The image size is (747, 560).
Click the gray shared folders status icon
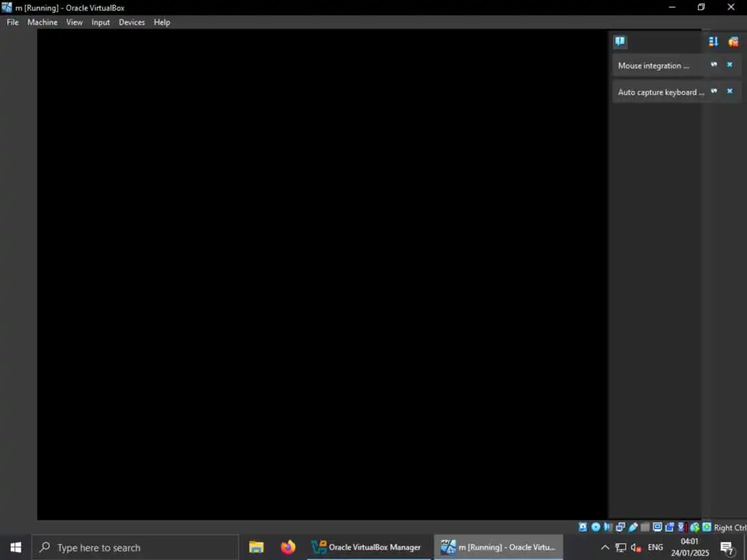645,527
